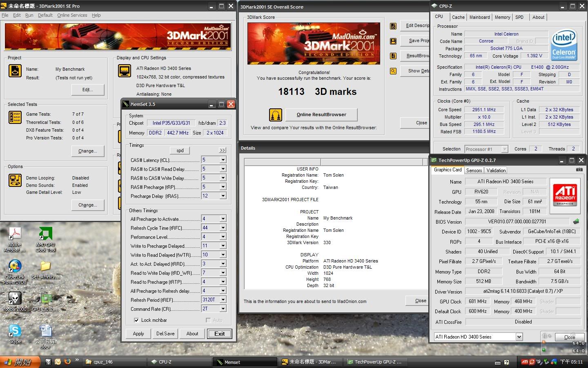This screenshot has height=368, width=588.
Task: Open the Online Services menu
Action: pyautogui.click(x=72, y=15)
